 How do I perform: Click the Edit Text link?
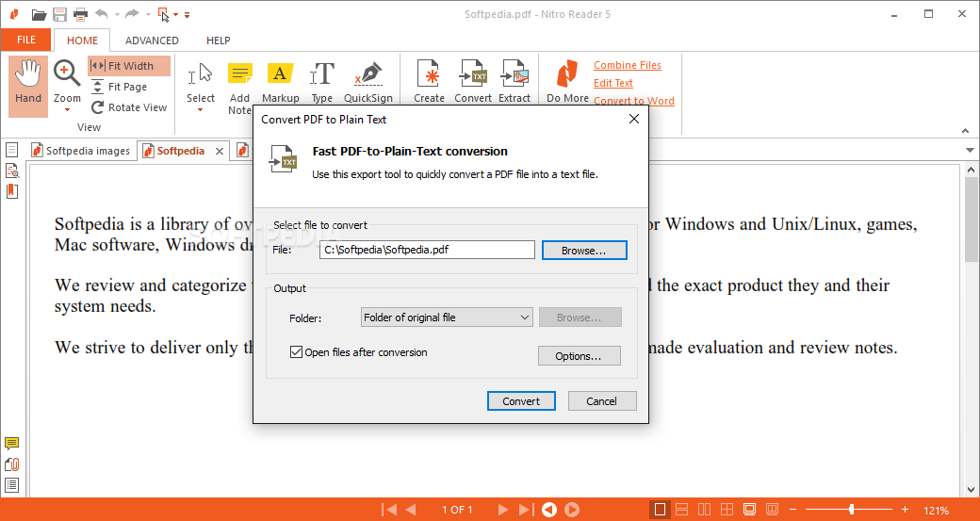pyautogui.click(x=613, y=83)
